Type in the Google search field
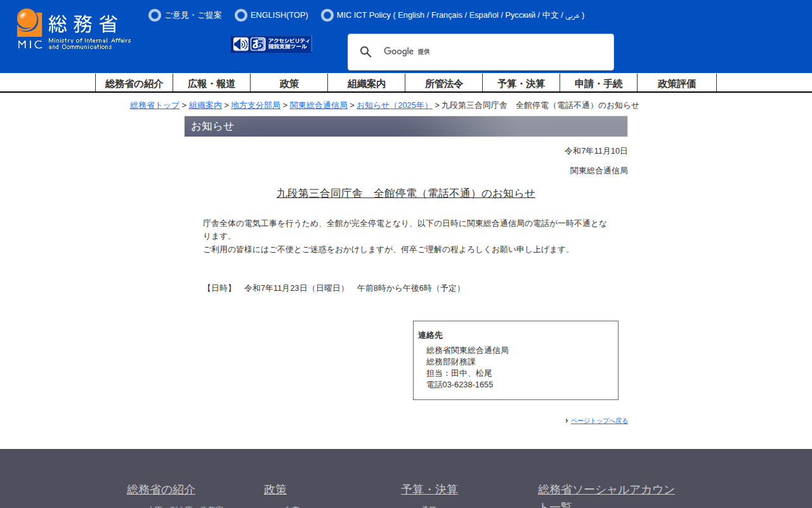This screenshot has width=812, height=508. 507,52
